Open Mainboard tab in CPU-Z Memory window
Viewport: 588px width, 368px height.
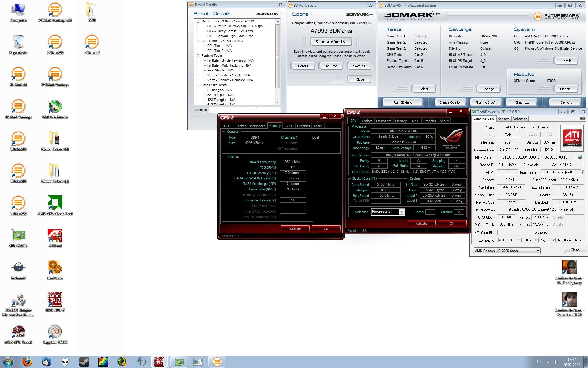coord(258,126)
